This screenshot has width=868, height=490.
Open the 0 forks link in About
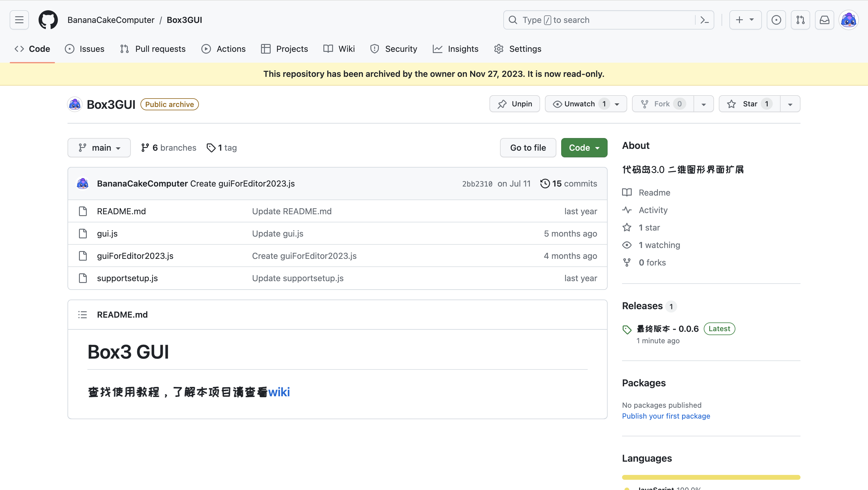click(x=644, y=262)
